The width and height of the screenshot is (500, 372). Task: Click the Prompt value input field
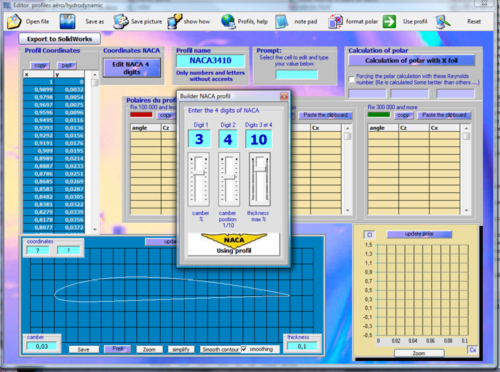point(296,74)
